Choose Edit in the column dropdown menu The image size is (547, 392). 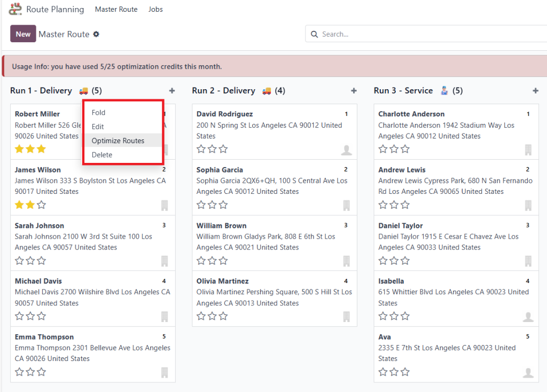(x=98, y=127)
